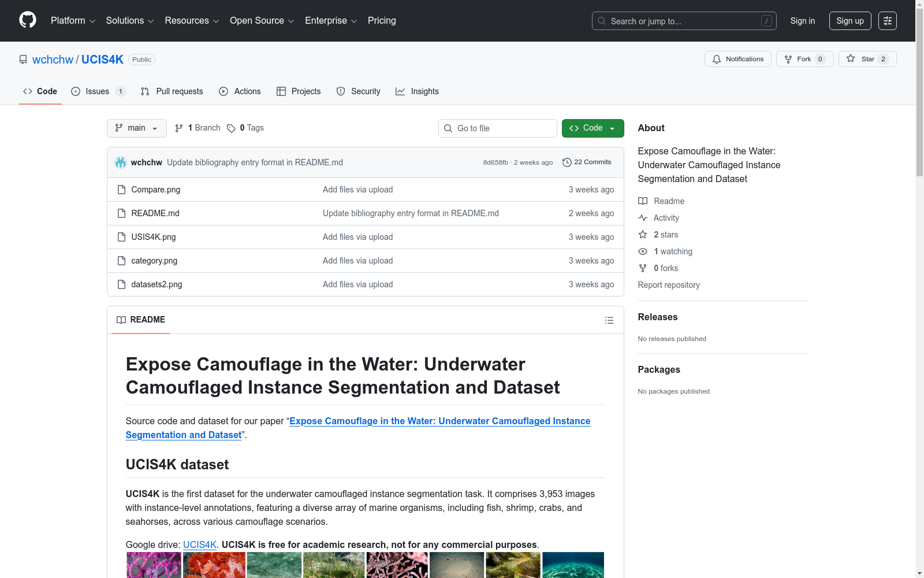Go to the Pricing page
924x578 pixels.
coord(382,21)
